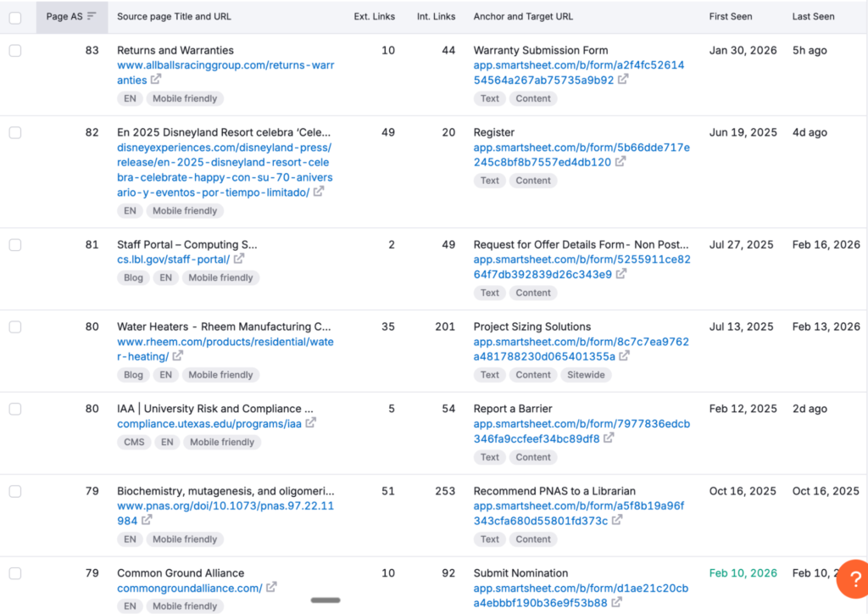Click external link icon next to rheem.com water heating URL
This screenshot has width=868, height=614.
pyautogui.click(x=176, y=356)
